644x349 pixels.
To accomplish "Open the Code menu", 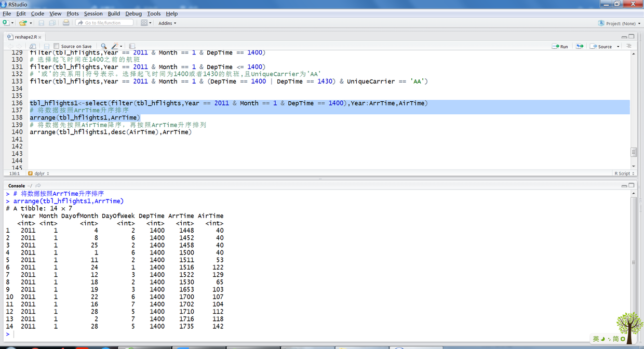I will [37, 14].
